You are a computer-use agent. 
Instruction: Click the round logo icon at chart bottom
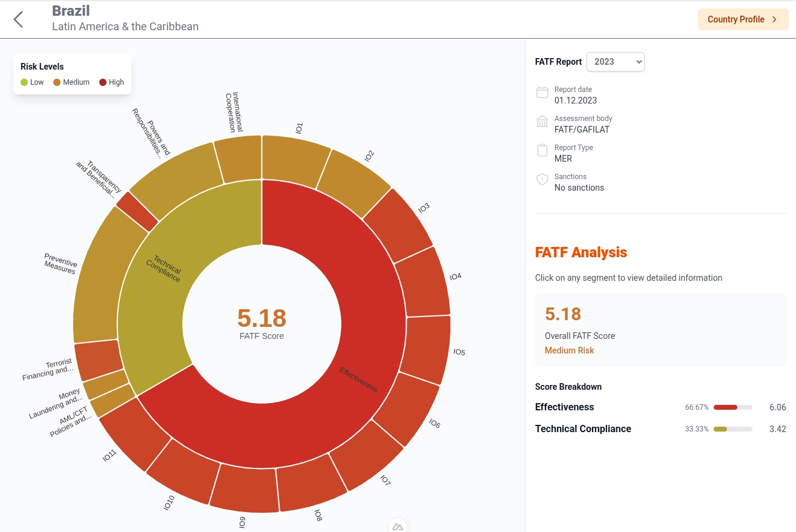click(x=397, y=526)
